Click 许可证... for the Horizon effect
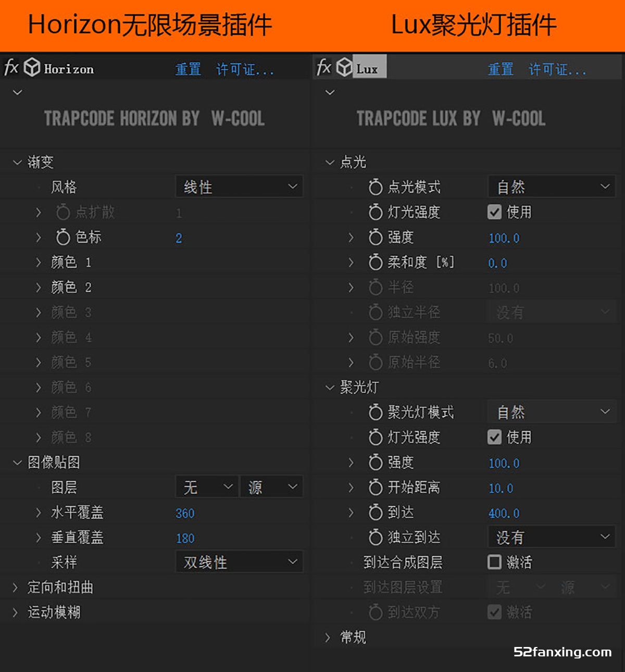 (245, 69)
